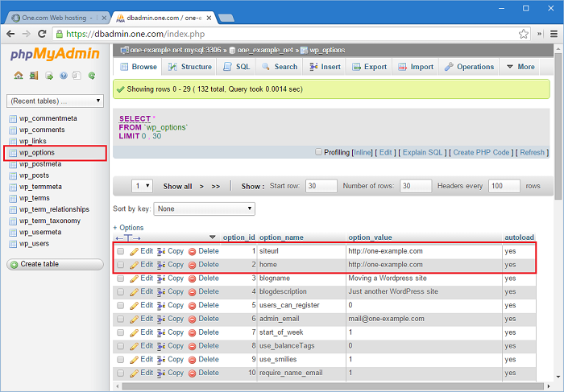Reload the page in browser
This screenshot has height=392, width=564.
(x=42, y=34)
